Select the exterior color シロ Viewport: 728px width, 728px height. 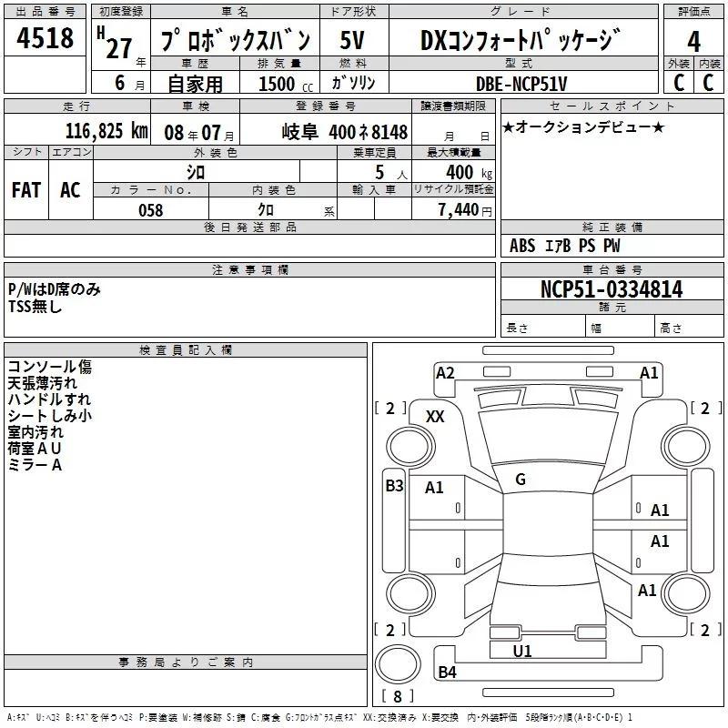pyautogui.click(x=196, y=172)
